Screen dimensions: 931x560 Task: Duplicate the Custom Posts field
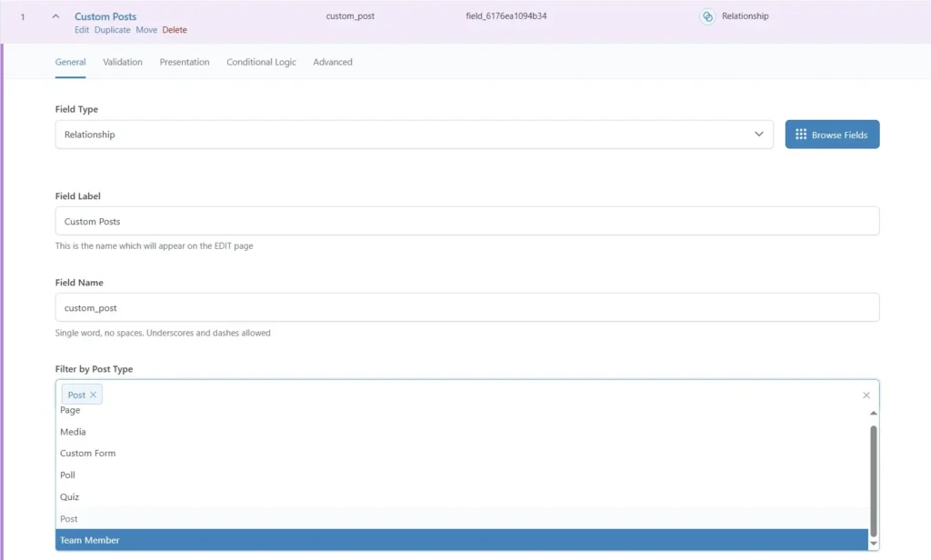[113, 30]
